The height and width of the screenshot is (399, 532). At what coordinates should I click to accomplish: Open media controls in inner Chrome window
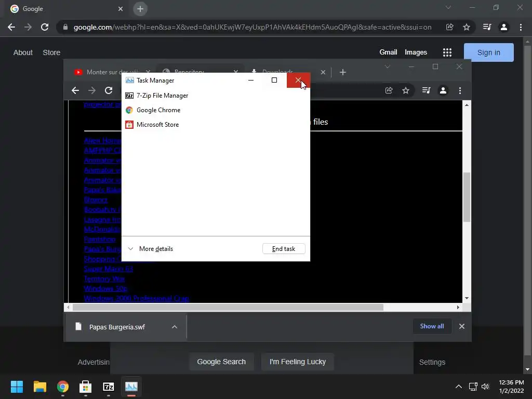click(426, 90)
